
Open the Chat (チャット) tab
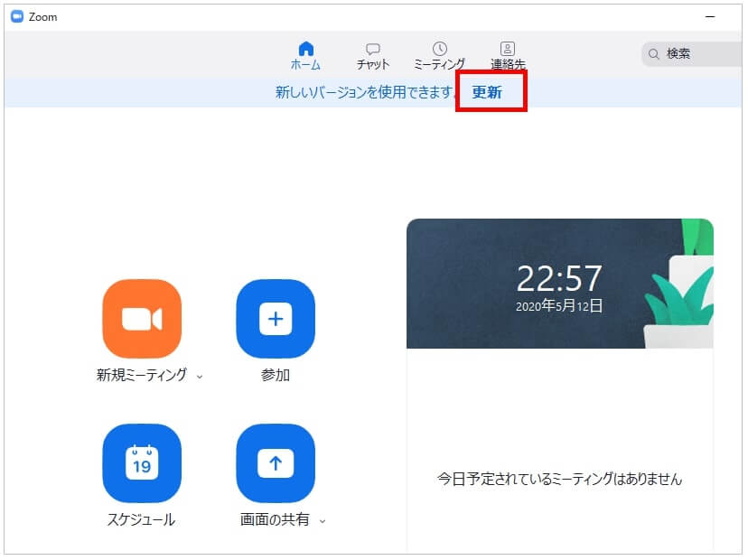point(373,56)
